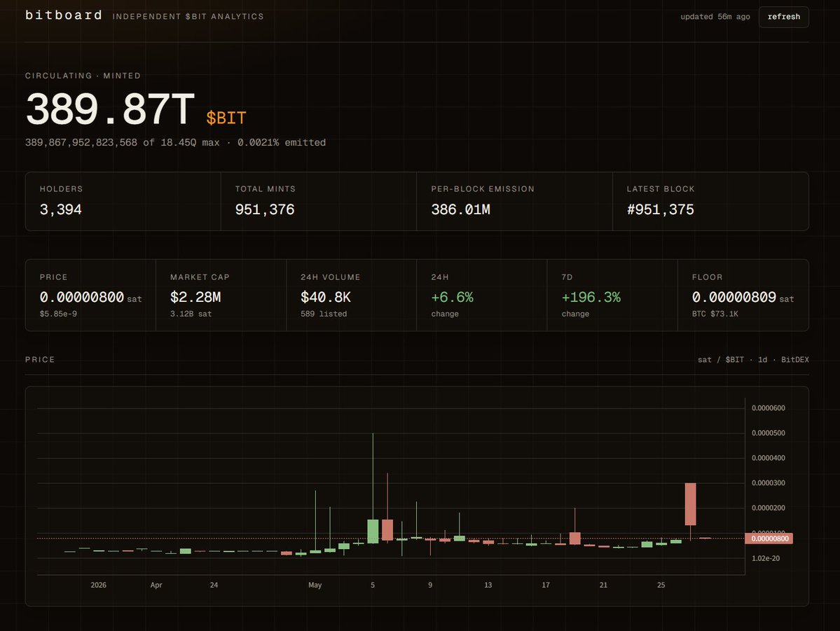Click the orange $BIT ticker label
The width and height of the screenshot is (840, 631).
226,118
